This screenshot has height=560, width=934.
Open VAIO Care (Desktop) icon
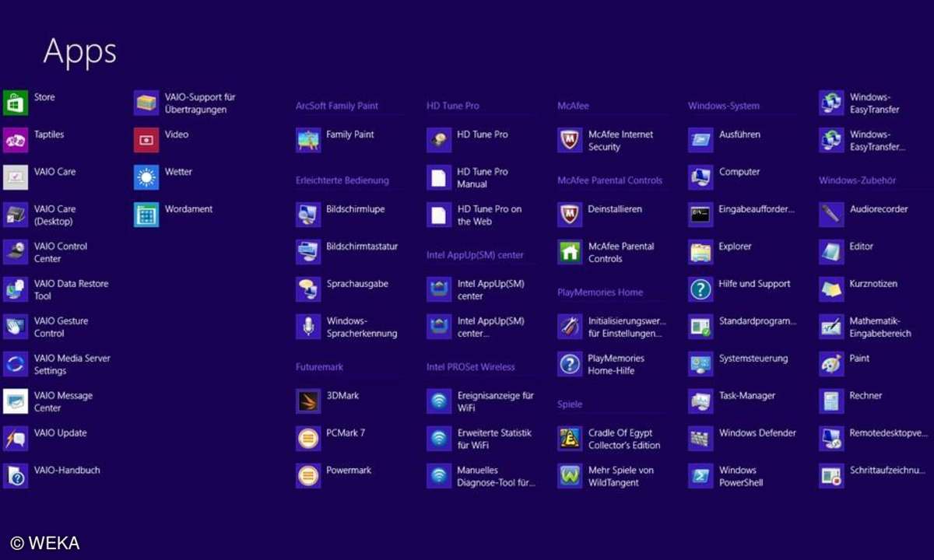pos(16,215)
